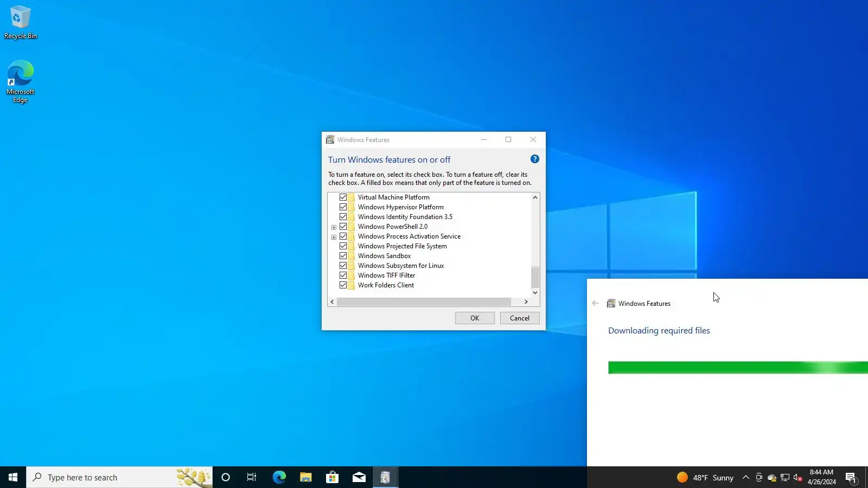Select the 'Windows Identity Foundation 3.5' label
The image size is (868, 488).
point(405,217)
